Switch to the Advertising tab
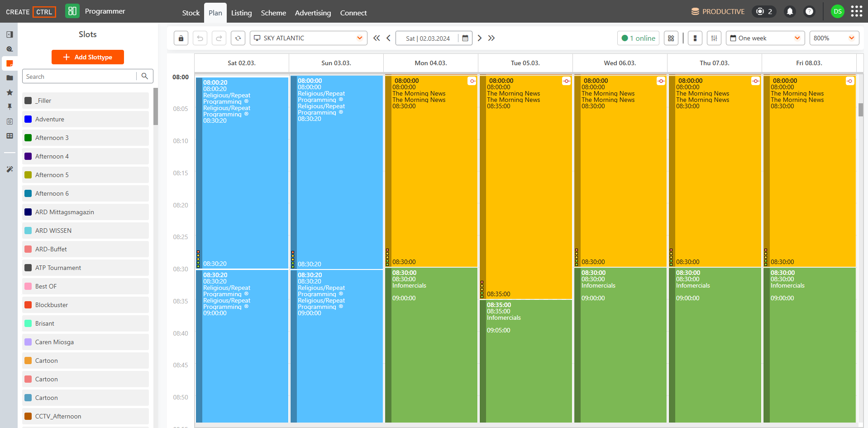Viewport: 868px width, 428px height. coord(313,13)
